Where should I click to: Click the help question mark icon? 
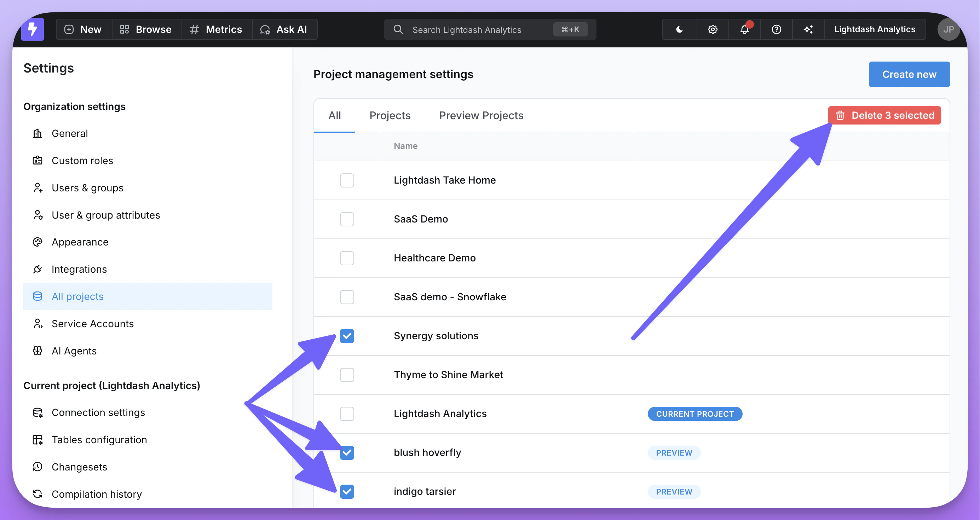[x=776, y=29]
